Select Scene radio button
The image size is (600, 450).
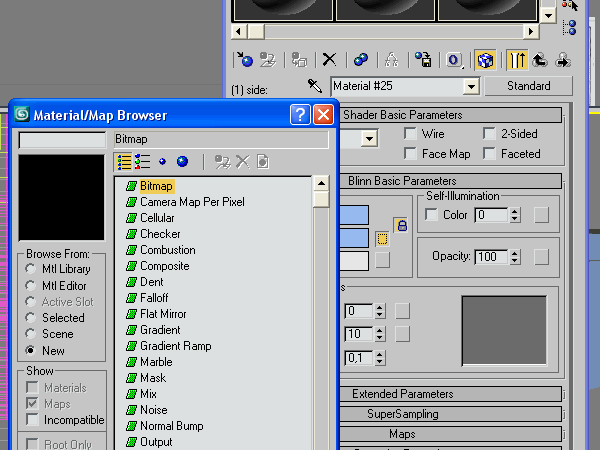click(30, 334)
